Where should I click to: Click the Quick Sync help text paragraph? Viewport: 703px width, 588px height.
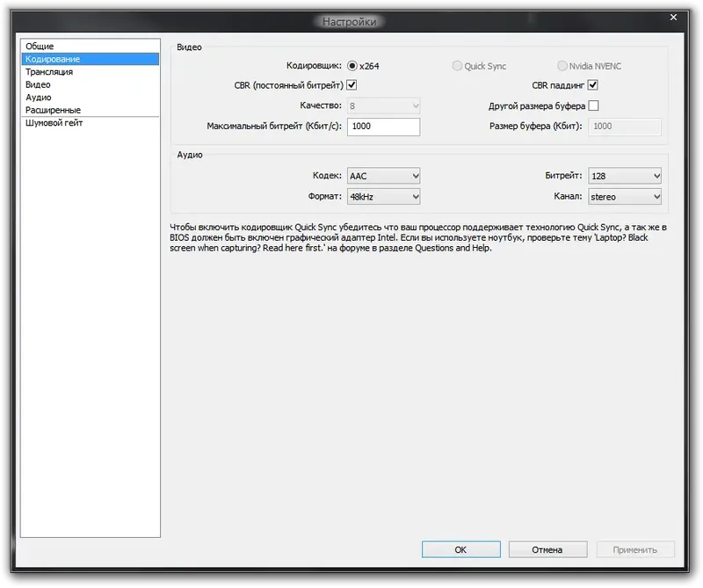pyautogui.click(x=418, y=237)
